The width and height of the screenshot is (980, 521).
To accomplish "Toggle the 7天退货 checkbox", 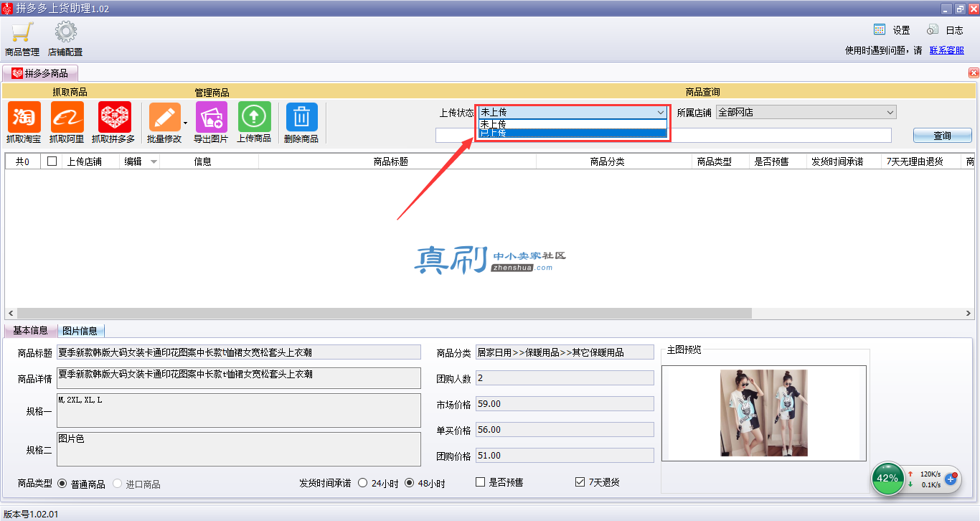I will [x=580, y=482].
